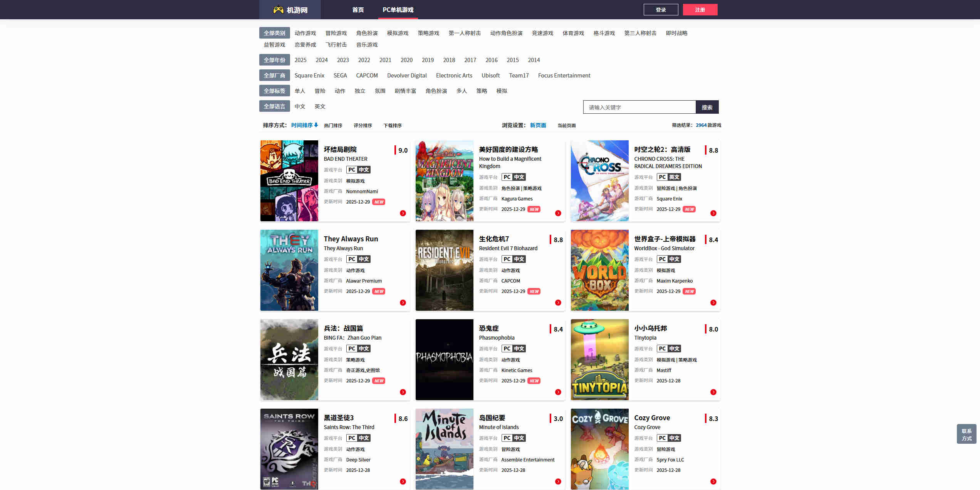Click red arrow icon on Phasmophobia card
The height and width of the screenshot is (490, 980).
tap(558, 392)
